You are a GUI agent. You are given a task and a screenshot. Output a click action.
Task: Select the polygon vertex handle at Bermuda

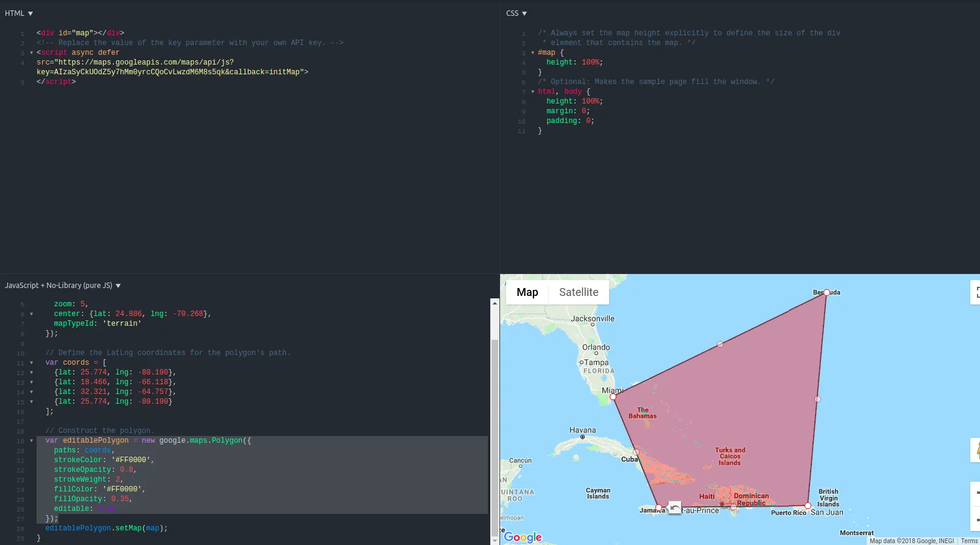point(827,292)
